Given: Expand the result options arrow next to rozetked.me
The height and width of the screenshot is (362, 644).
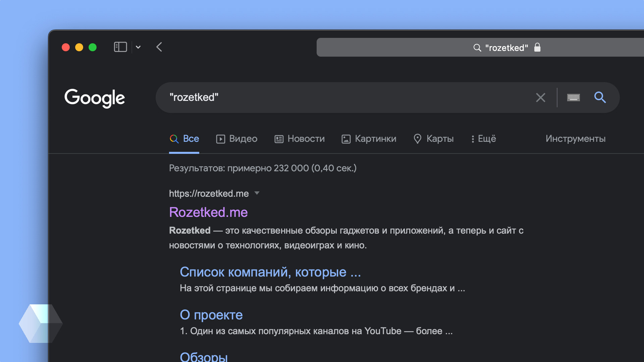Looking at the screenshot, I should point(257,193).
